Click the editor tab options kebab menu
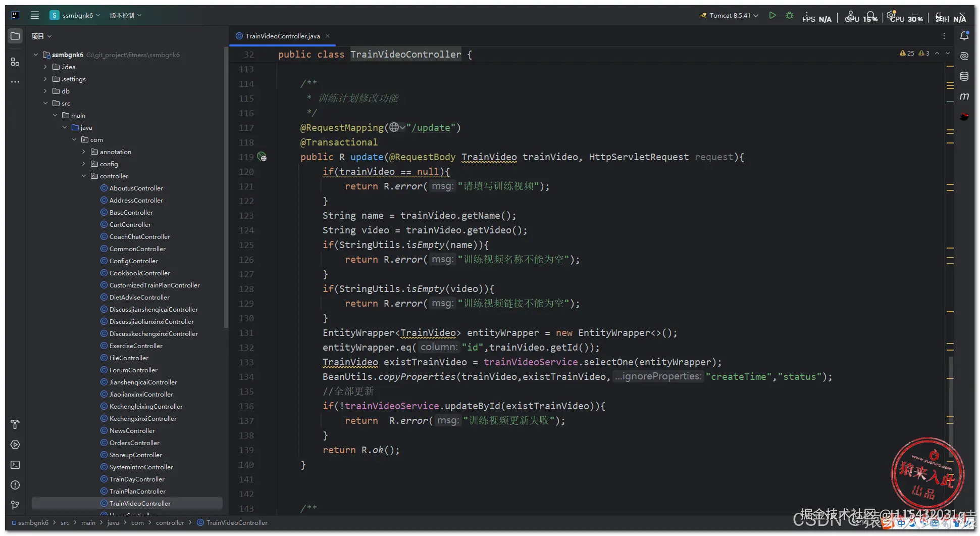Screen dimensions: 980x536 pos(944,36)
